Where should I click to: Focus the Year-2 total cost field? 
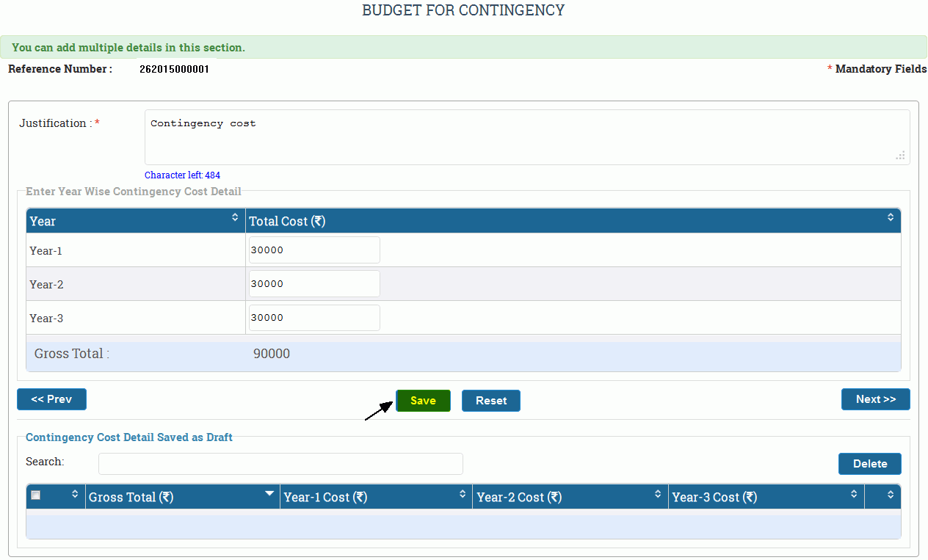(314, 284)
